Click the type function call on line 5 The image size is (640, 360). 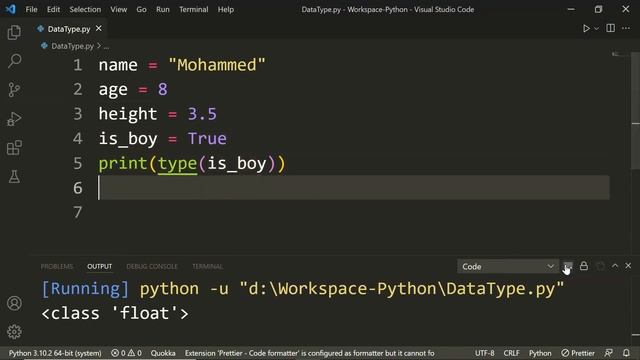(177, 164)
